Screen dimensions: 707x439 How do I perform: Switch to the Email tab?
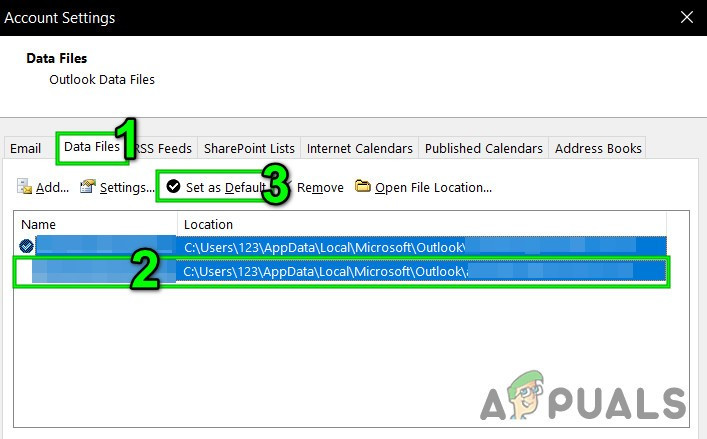[25, 148]
